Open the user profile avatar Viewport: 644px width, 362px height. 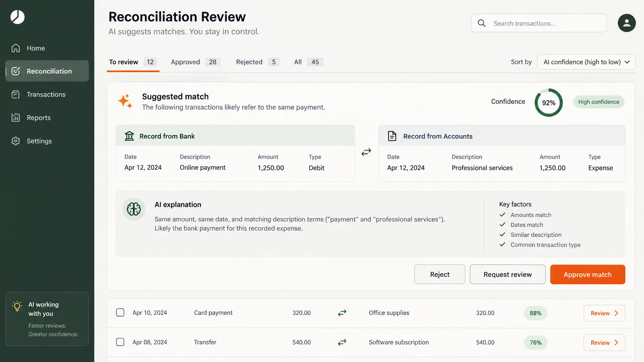[x=627, y=23]
